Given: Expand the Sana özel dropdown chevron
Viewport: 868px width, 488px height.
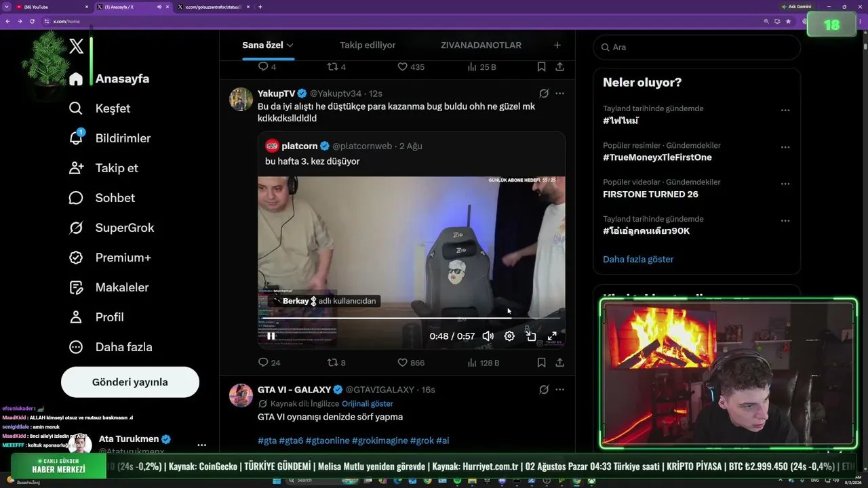Looking at the screenshot, I should tap(290, 45).
